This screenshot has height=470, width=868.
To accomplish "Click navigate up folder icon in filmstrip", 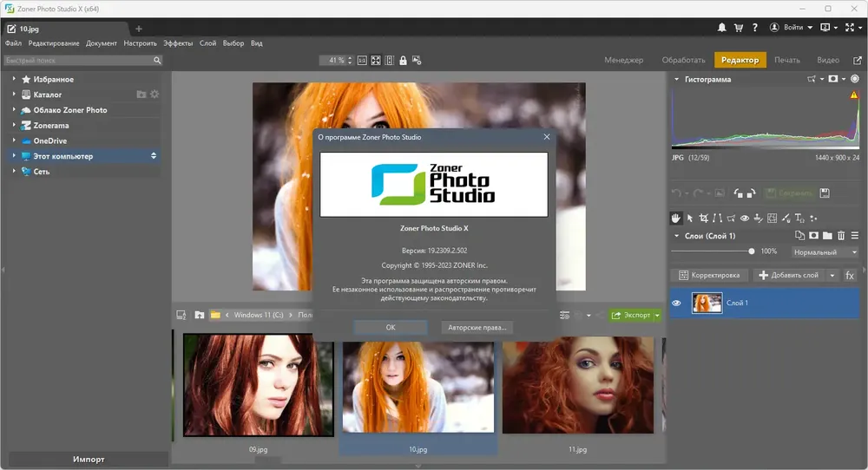I will pos(200,315).
